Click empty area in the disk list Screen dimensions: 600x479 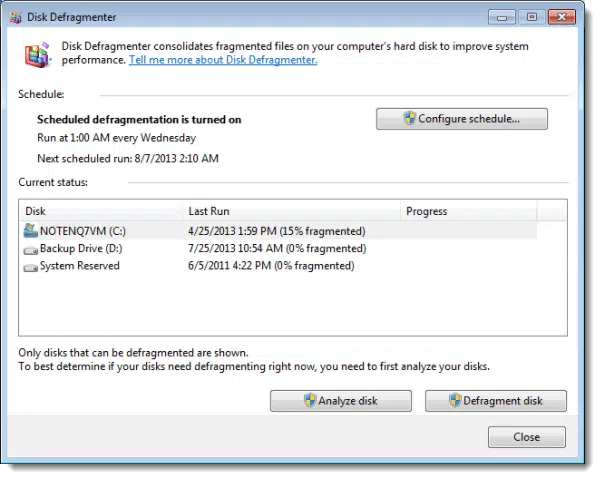click(280, 310)
